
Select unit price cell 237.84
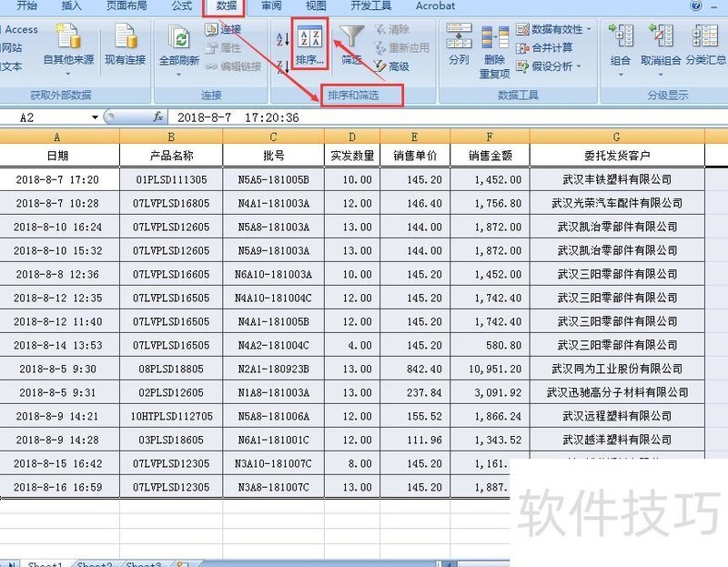[x=415, y=393]
